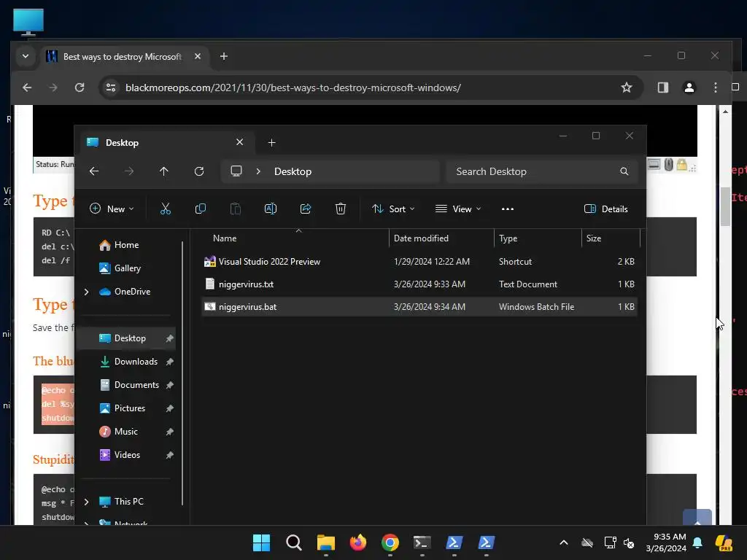Click the Copy icon in File Explorer toolbar
The image size is (747, 560).
(x=201, y=209)
